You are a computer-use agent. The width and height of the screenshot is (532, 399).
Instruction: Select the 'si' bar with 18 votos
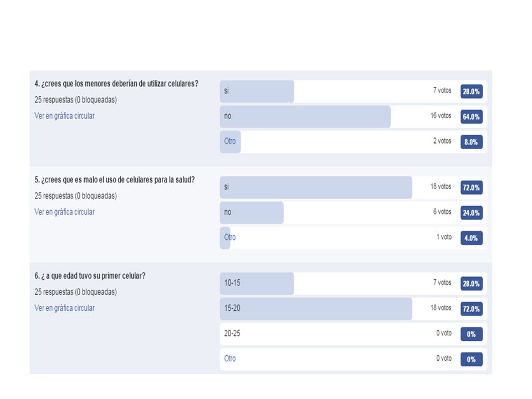coord(353,187)
